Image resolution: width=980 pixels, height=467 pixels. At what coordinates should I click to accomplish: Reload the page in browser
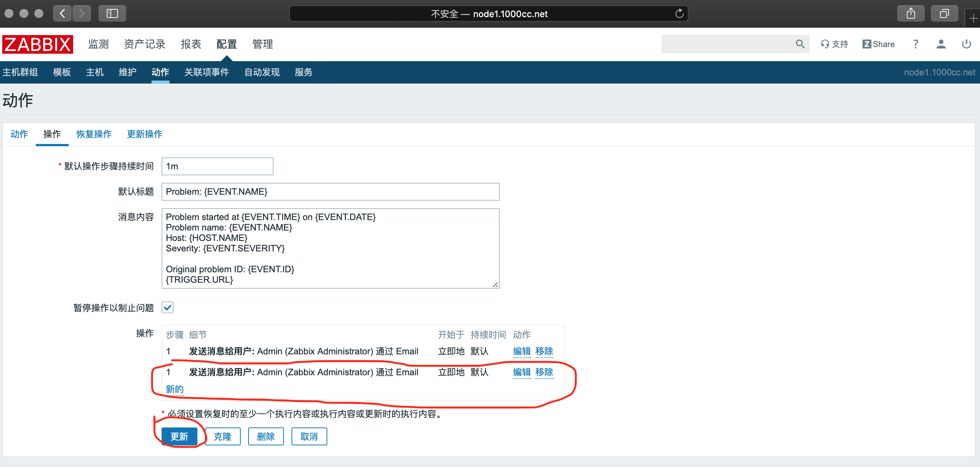[679, 14]
